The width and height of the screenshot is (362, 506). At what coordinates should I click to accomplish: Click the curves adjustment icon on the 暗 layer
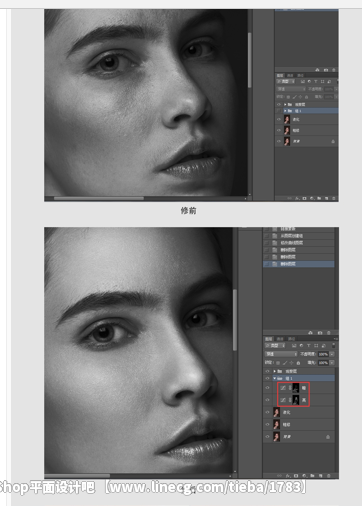[x=283, y=388]
